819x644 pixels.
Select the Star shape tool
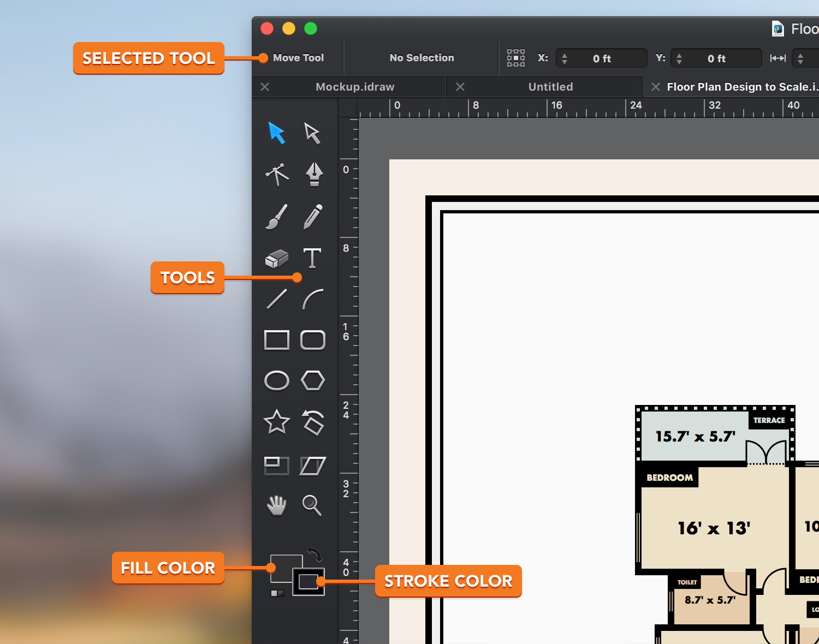pyautogui.click(x=276, y=422)
